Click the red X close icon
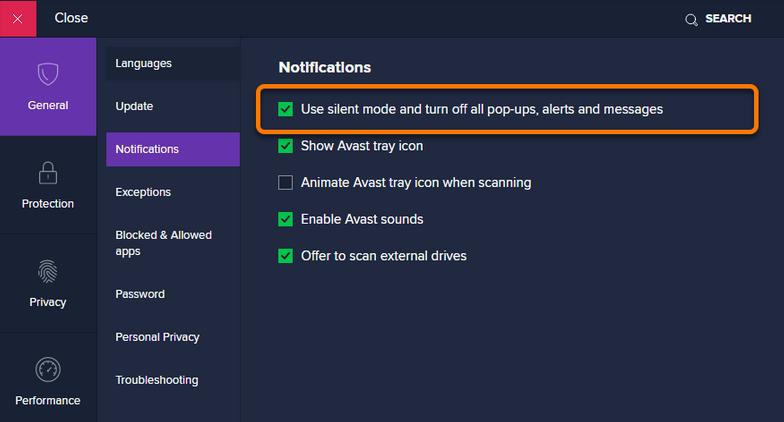Viewport: 784px width, 422px height. [18, 19]
